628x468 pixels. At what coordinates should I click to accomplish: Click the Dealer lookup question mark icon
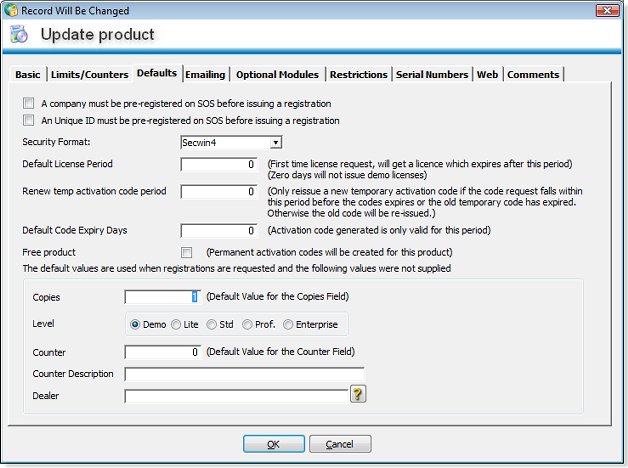[x=357, y=395]
